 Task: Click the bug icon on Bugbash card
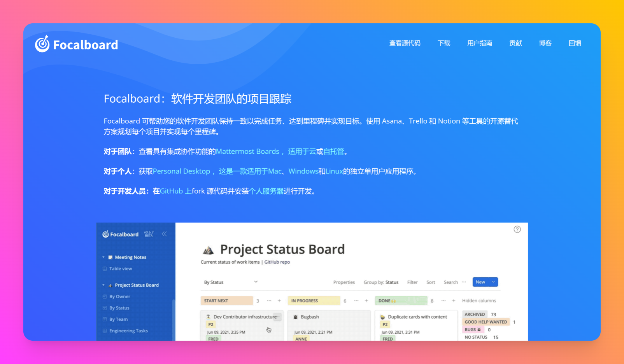pyautogui.click(x=296, y=317)
